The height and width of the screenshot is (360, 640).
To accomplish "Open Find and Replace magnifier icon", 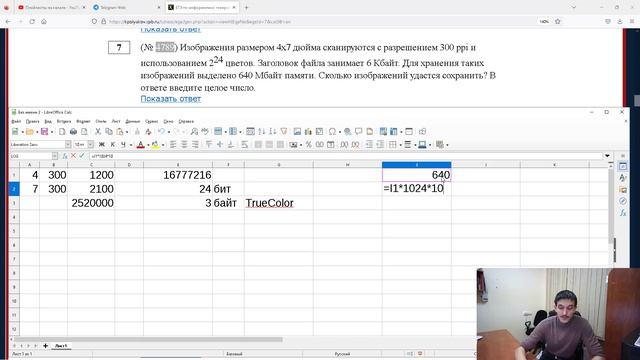I will (x=194, y=131).
